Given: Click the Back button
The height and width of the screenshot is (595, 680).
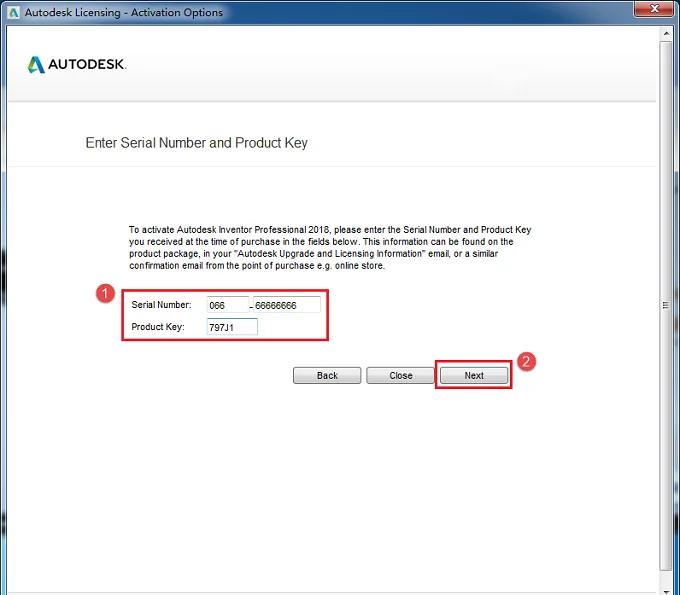Looking at the screenshot, I should (x=327, y=376).
